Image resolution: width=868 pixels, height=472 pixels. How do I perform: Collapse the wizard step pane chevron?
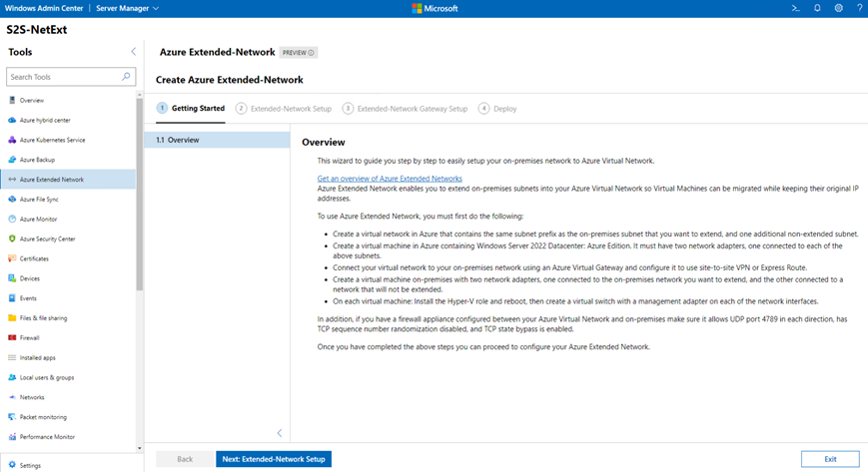280,433
